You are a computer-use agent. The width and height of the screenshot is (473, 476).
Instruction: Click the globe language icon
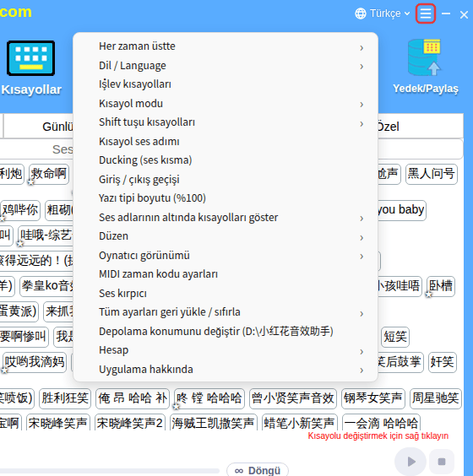click(361, 14)
